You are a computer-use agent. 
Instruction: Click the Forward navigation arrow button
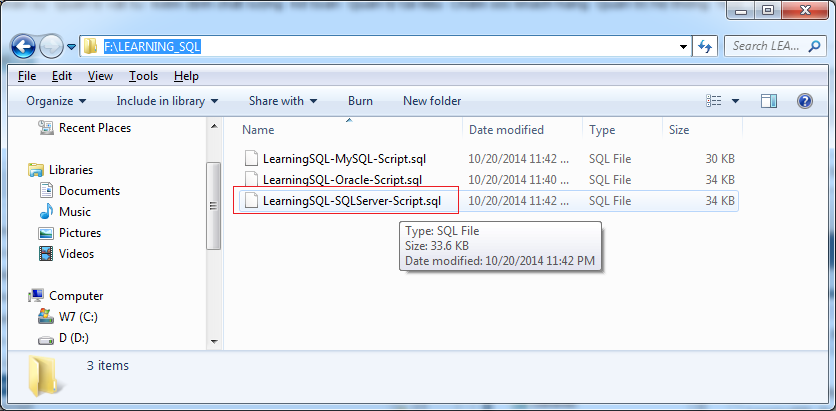(x=52, y=47)
